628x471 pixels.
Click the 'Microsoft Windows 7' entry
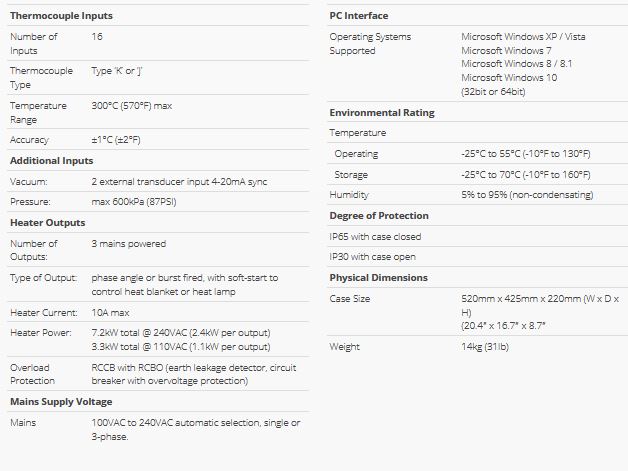pos(506,50)
